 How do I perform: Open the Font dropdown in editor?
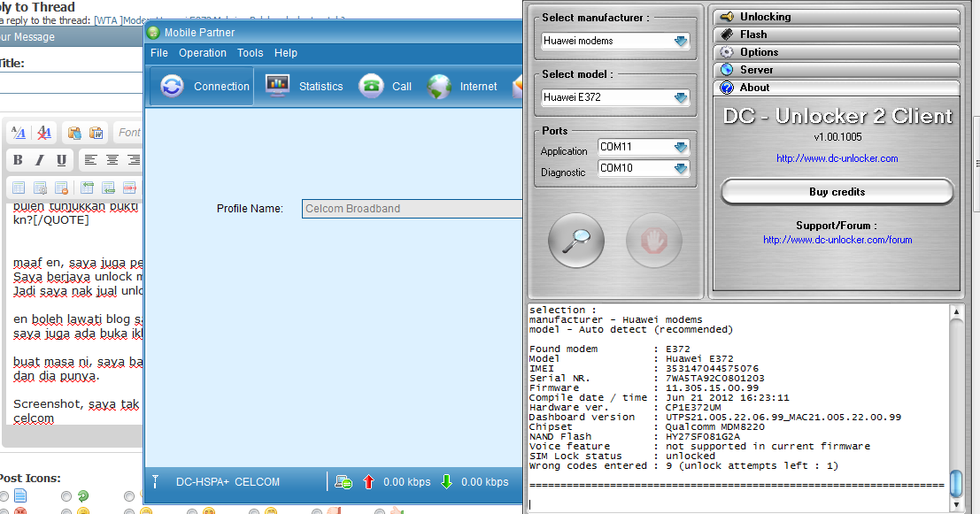click(x=128, y=133)
